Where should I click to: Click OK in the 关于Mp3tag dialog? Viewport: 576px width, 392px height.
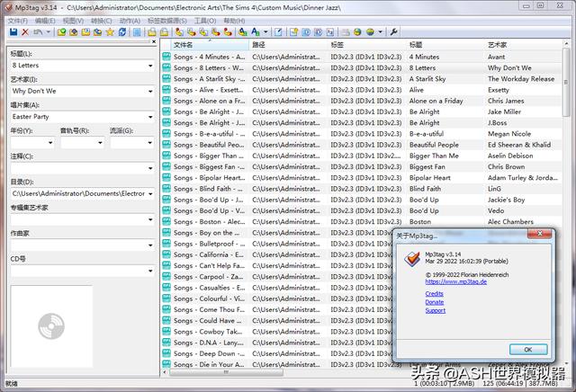tap(528, 350)
